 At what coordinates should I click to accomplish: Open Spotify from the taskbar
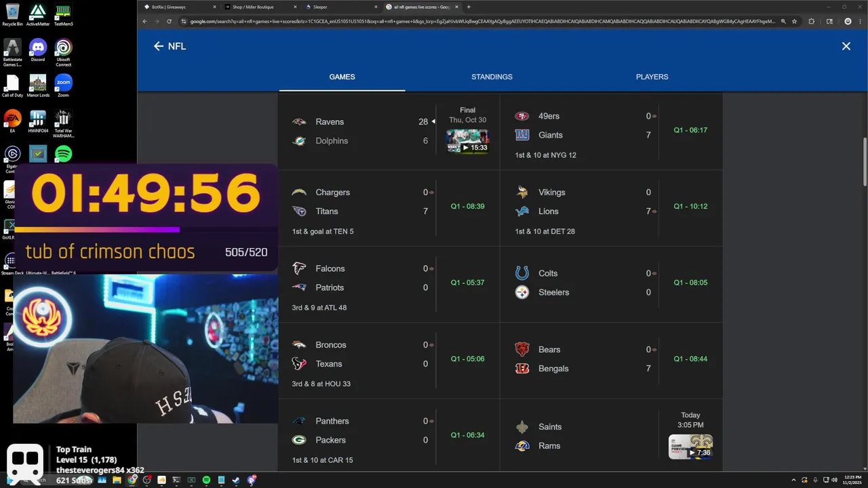pos(206,480)
